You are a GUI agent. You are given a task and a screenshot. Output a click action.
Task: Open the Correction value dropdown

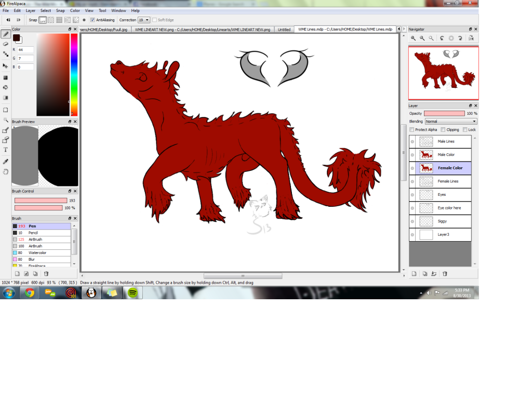pyautogui.click(x=144, y=20)
